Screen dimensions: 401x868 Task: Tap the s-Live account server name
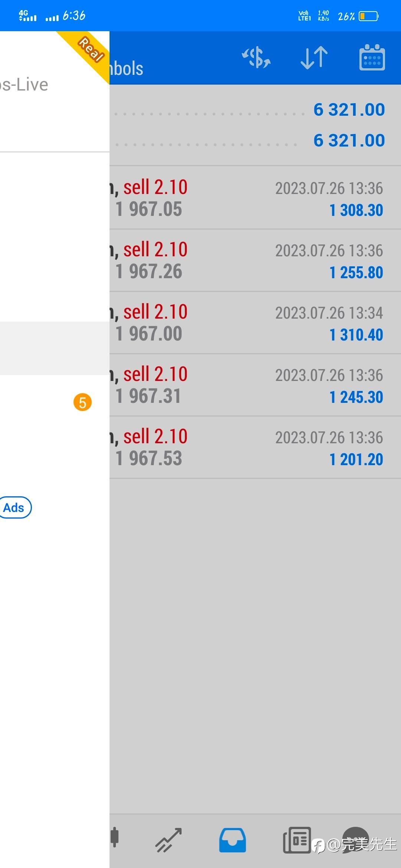pyautogui.click(x=24, y=85)
